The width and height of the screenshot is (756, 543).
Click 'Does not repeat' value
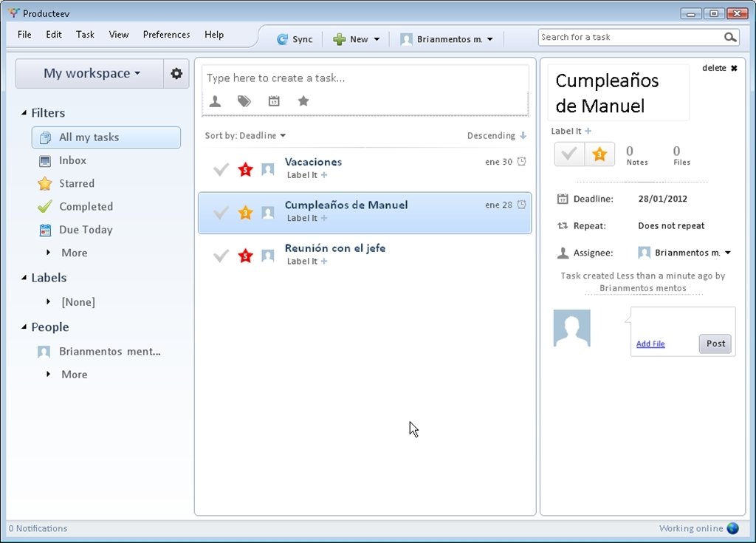671,226
